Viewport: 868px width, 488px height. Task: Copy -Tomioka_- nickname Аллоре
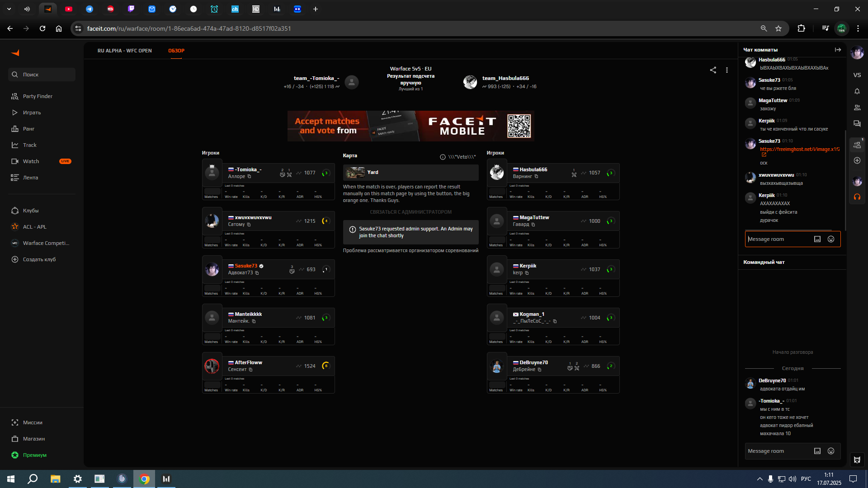pyautogui.click(x=249, y=176)
